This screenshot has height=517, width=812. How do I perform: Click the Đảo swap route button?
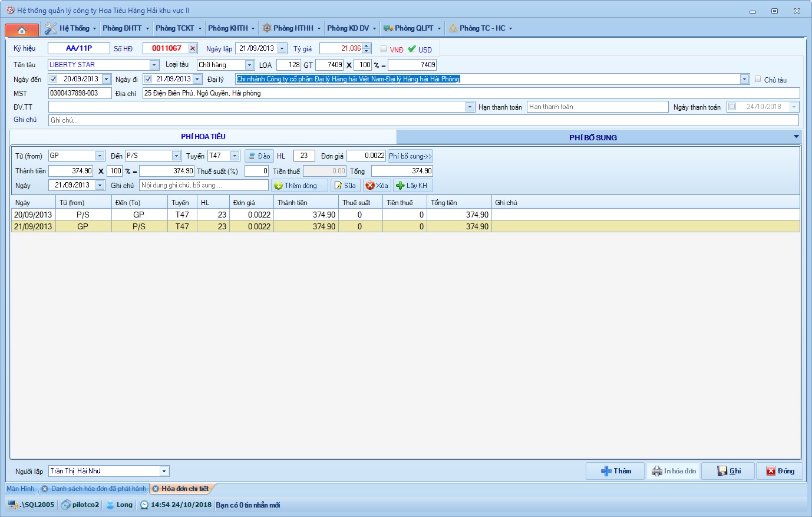pyautogui.click(x=259, y=156)
